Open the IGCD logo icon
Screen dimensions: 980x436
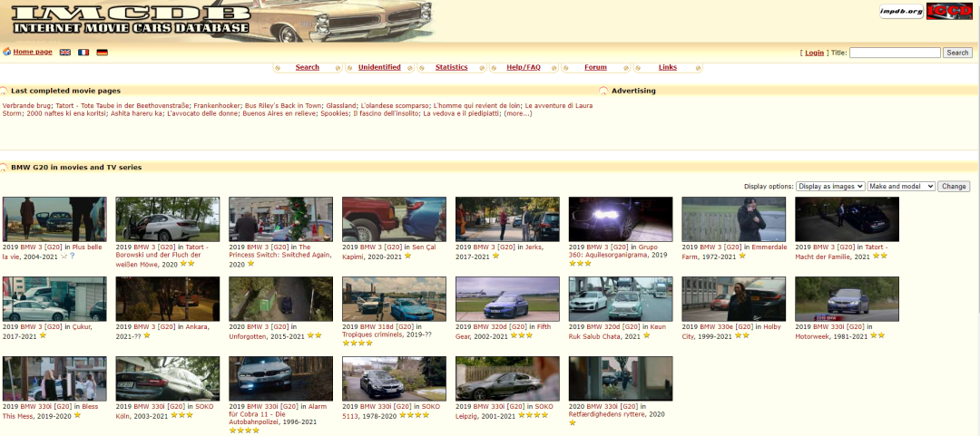949,12
